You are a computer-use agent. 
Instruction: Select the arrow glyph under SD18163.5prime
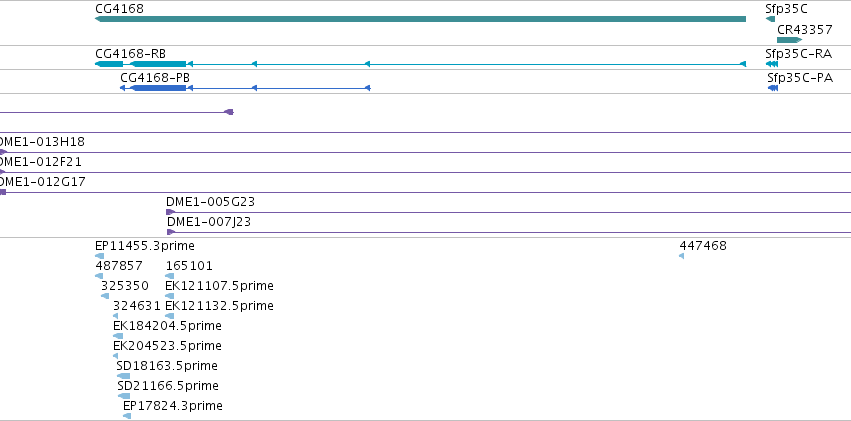point(123,376)
